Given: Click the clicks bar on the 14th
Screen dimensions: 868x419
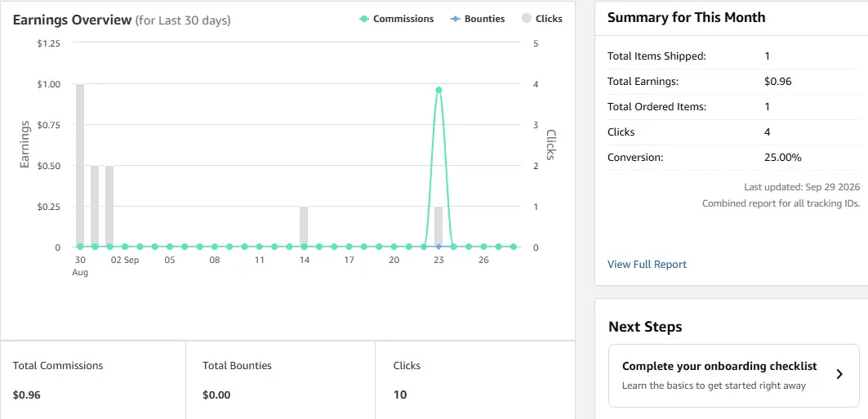Looking at the screenshot, I should 304,226.
